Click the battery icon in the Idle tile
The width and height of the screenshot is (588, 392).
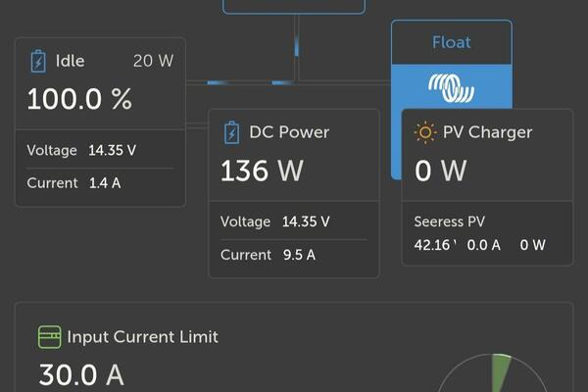(x=37, y=61)
